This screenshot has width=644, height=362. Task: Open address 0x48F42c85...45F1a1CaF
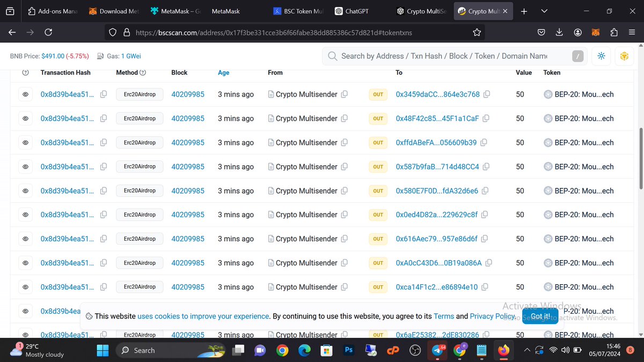click(x=437, y=119)
